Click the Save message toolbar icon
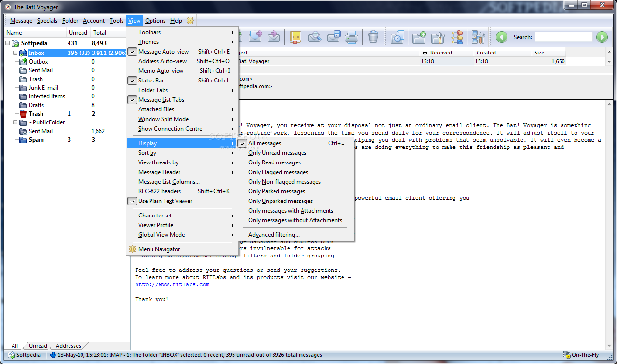Screen dimensions: 617x364 tap(334, 37)
